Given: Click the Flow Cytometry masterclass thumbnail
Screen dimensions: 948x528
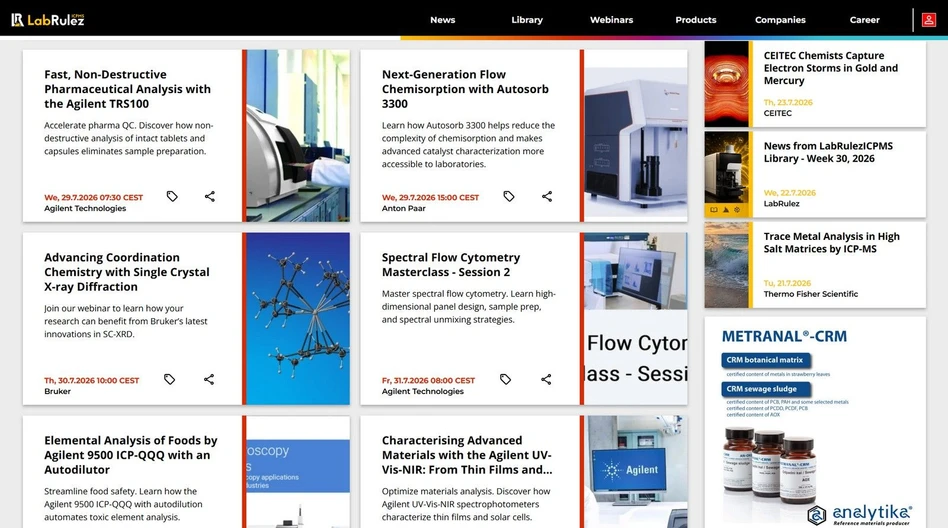Looking at the screenshot, I should (x=636, y=319).
